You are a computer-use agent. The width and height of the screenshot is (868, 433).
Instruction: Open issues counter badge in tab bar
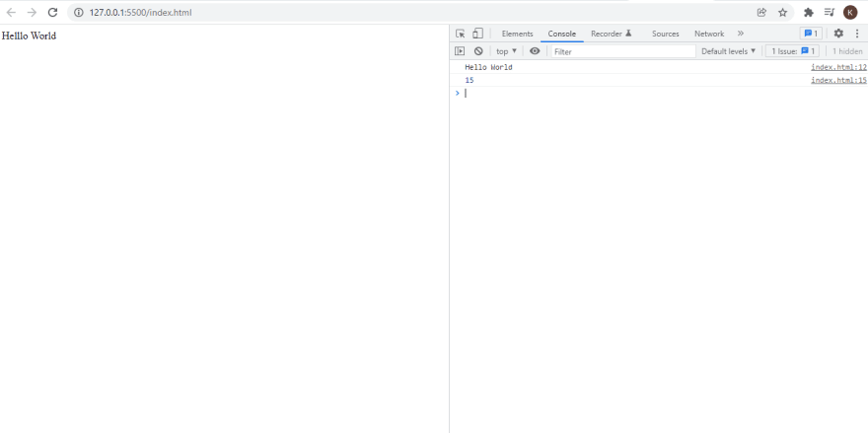point(811,34)
